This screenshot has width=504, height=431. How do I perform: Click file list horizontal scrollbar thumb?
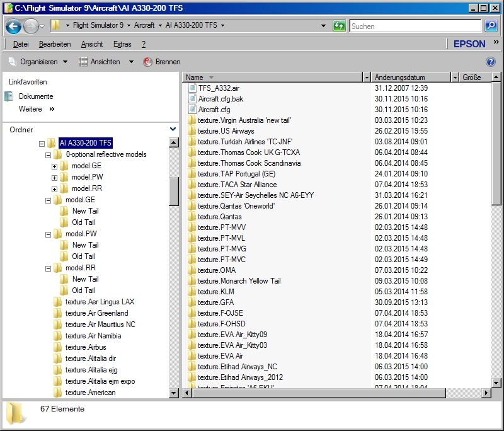pyautogui.click(x=319, y=393)
